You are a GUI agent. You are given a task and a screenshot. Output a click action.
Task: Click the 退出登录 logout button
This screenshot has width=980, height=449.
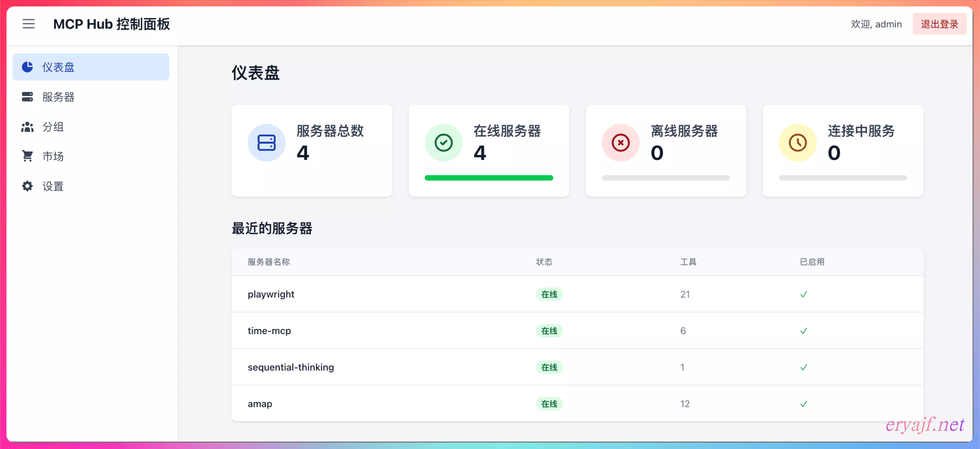click(939, 24)
